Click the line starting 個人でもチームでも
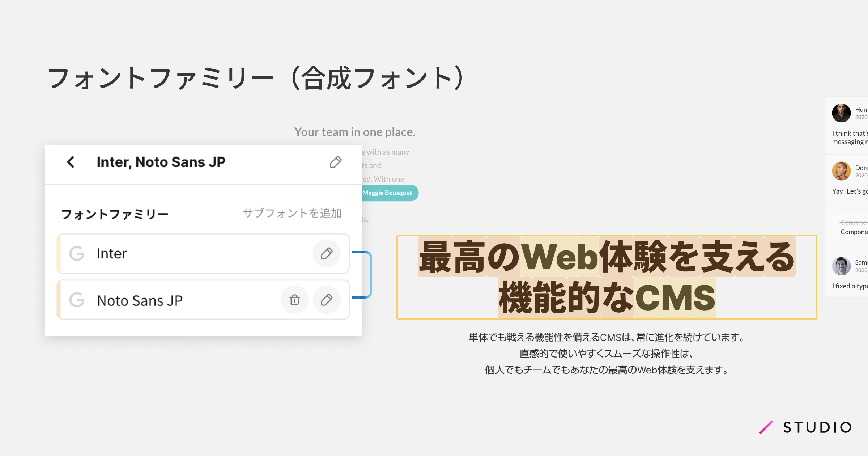This screenshot has width=868, height=456. 607,370
